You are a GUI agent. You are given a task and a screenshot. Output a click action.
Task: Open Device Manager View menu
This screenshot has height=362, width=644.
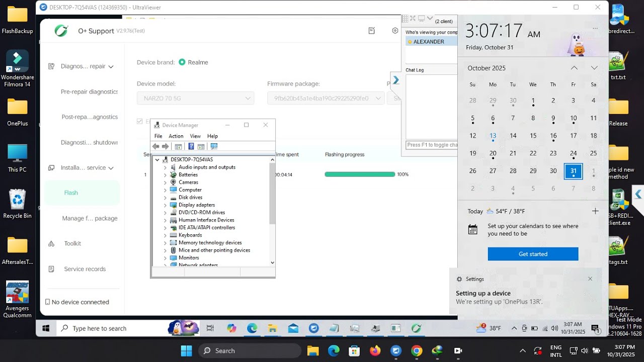coord(195,136)
